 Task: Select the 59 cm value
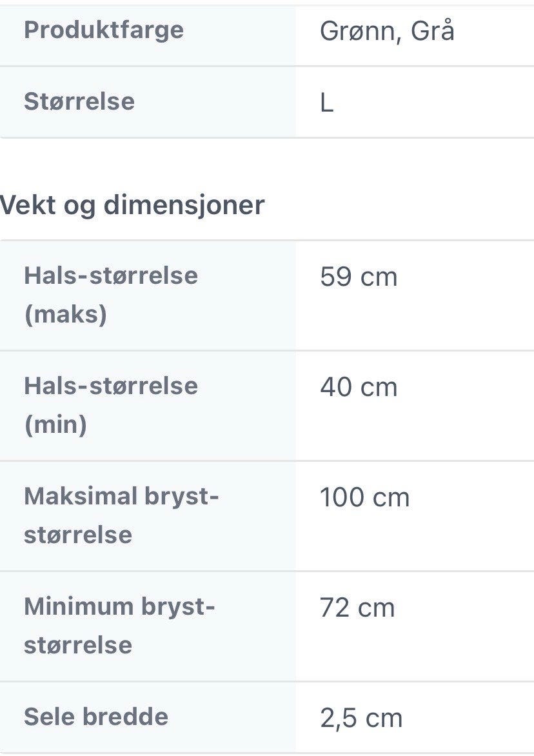point(359,277)
